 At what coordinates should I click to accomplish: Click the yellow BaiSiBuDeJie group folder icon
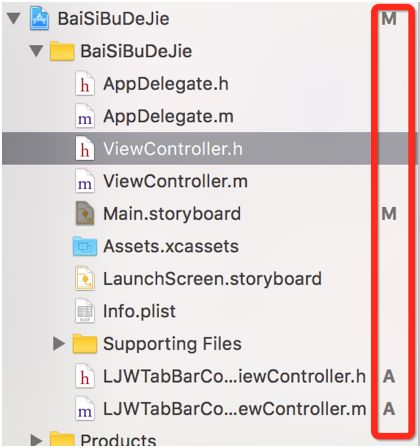click(x=62, y=51)
